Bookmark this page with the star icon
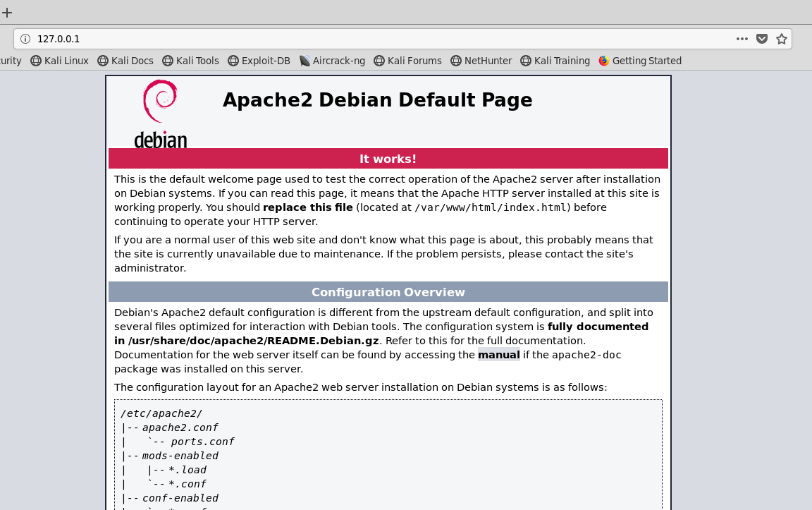The image size is (812, 510). [782, 39]
